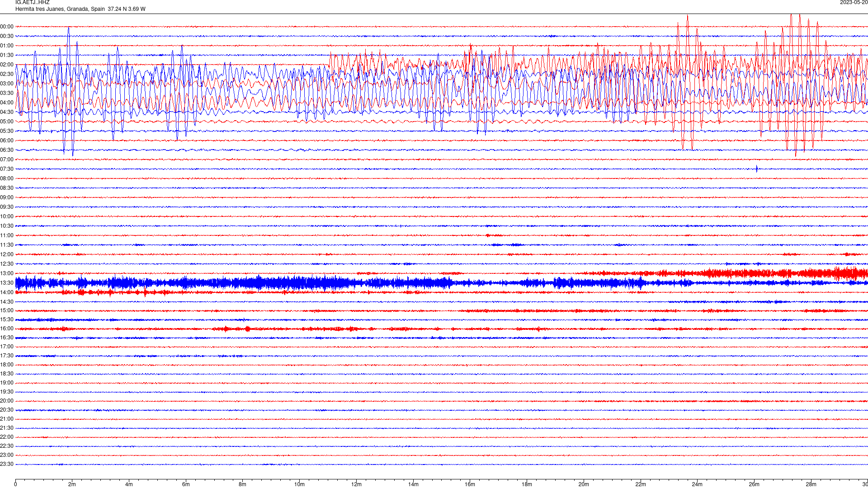Screen dimensions: 868x488
Task: Select the 20:00 trace time label
Action: [x=7, y=401]
